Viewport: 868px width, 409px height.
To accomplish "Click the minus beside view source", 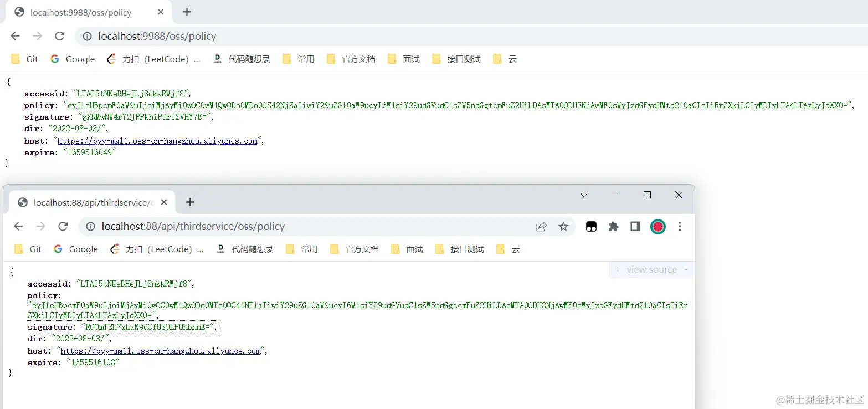I will click(x=686, y=269).
